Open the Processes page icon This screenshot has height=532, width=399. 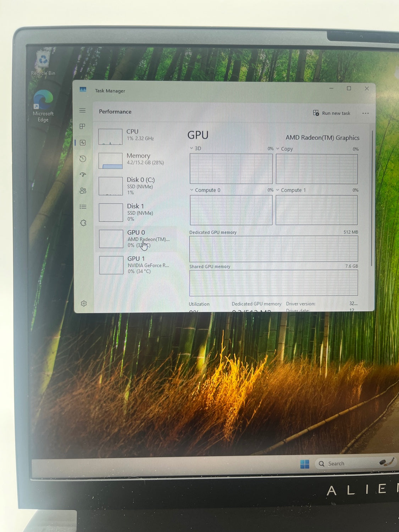point(83,127)
